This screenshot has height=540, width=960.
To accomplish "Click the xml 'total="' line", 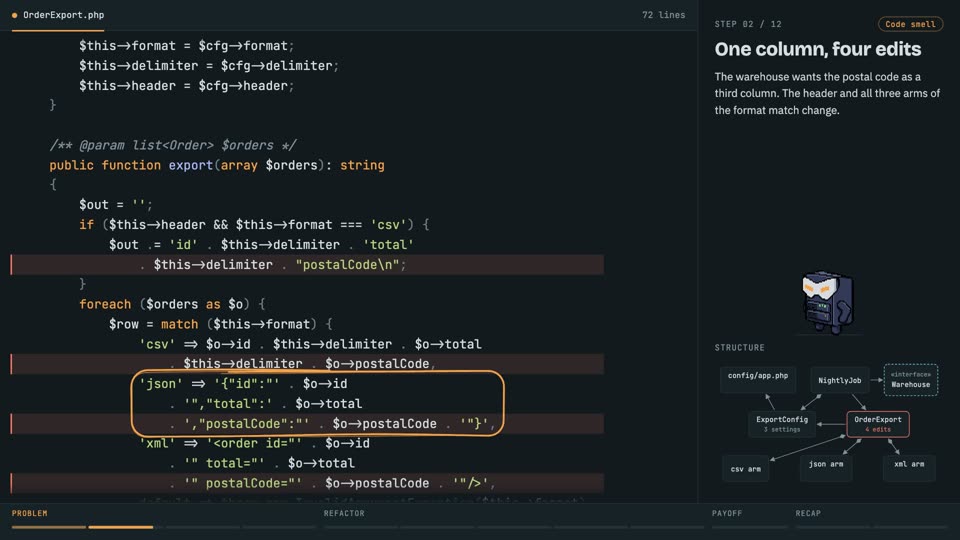I will (x=262, y=463).
